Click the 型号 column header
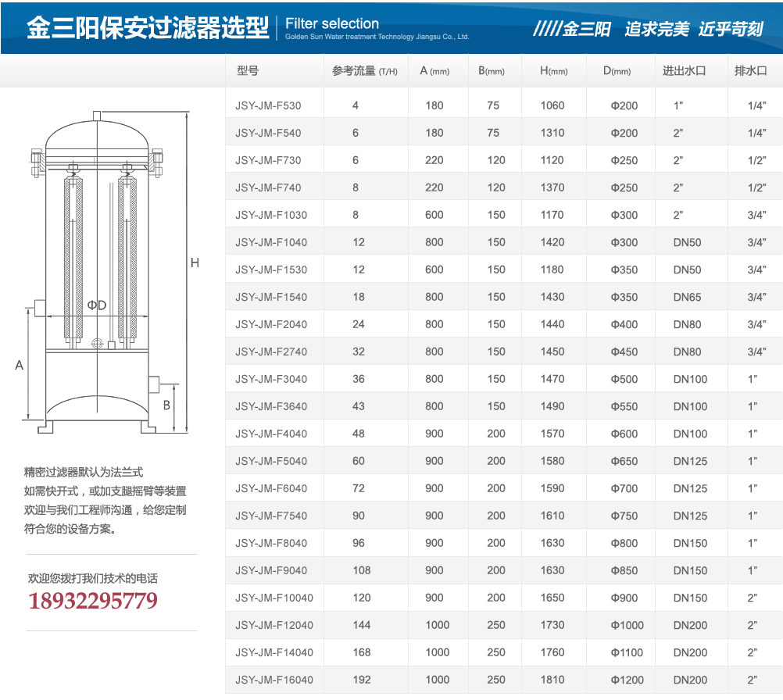This screenshot has width=783, height=700. (248, 71)
